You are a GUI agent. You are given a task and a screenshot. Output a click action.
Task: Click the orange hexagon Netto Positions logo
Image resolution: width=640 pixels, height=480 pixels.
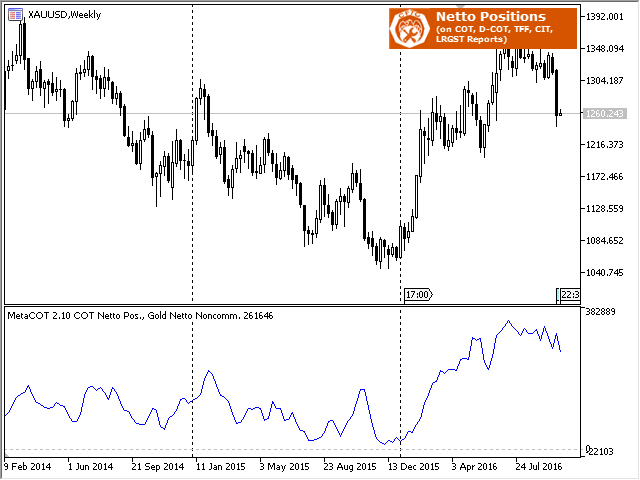pos(409,29)
